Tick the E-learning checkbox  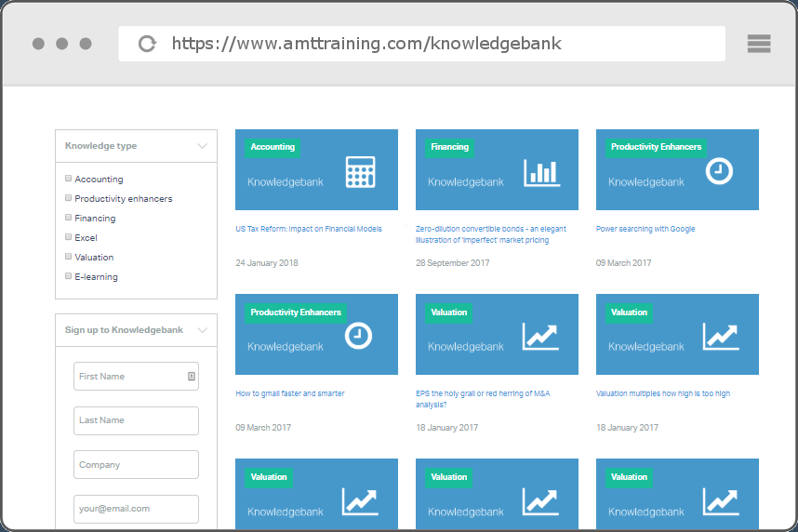tap(68, 276)
